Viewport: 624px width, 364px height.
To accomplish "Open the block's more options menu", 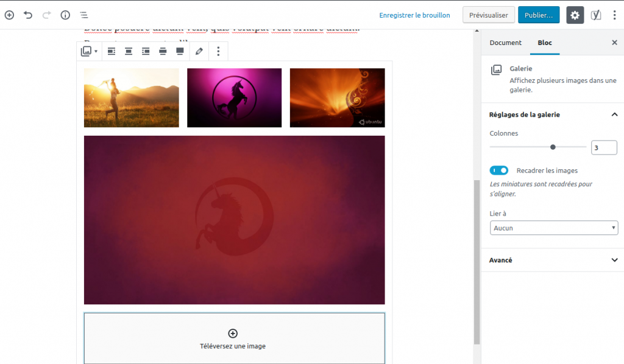I will point(218,51).
